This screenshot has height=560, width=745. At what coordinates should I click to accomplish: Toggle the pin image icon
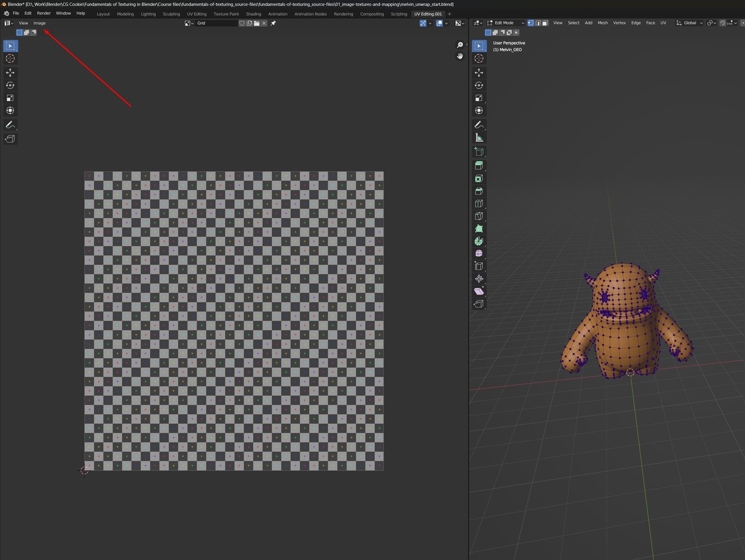(273, 23)
